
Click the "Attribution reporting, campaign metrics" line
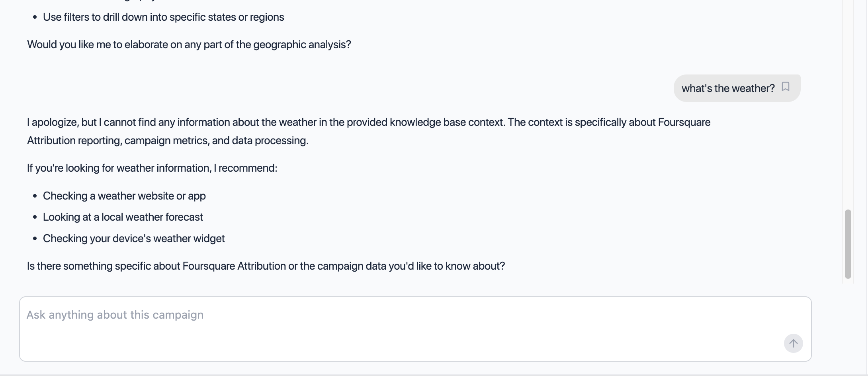click(168, 141)
